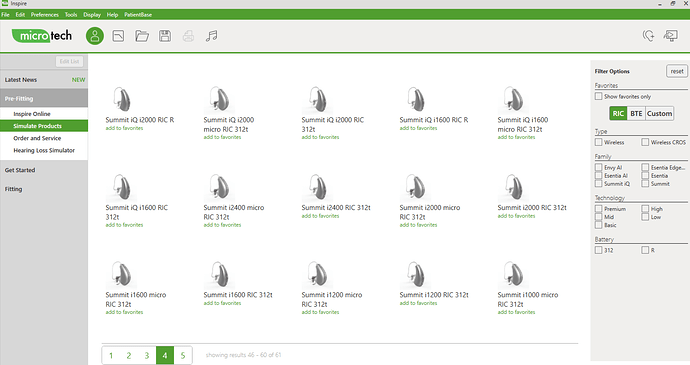
Task: Add Summit iQ i1600 RIC R to favorites
Action: 418,128
